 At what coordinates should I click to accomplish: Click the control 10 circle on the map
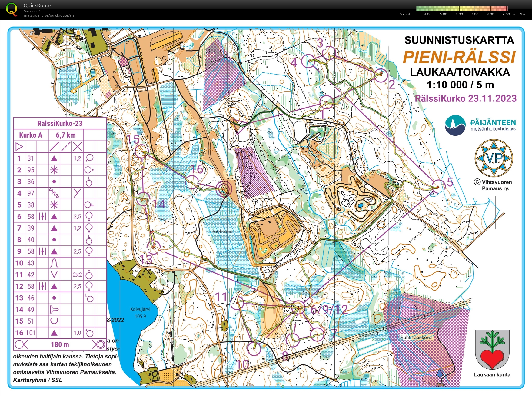[254, 348]
